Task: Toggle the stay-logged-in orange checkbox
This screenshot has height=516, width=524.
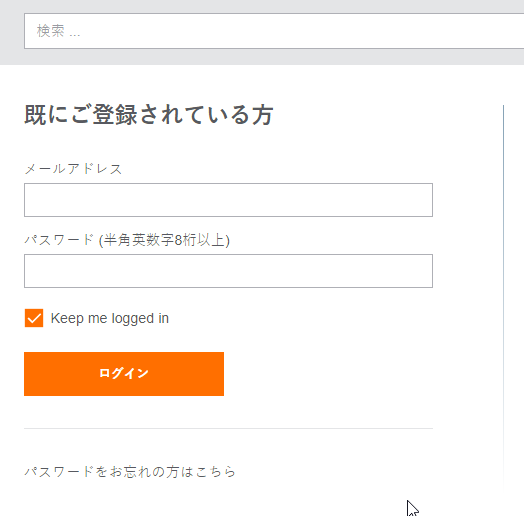Action: (34, 318)
